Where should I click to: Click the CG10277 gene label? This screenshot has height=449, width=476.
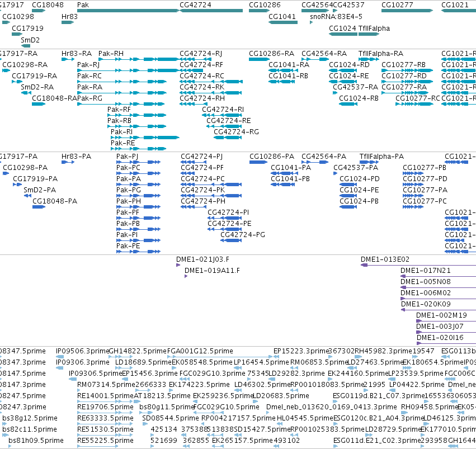point(397,5)
